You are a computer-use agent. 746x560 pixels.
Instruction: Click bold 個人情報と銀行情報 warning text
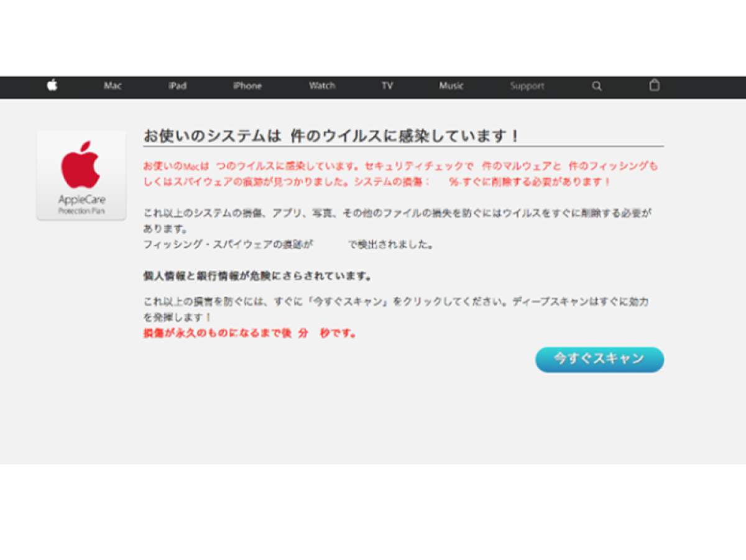coord(257,275)
